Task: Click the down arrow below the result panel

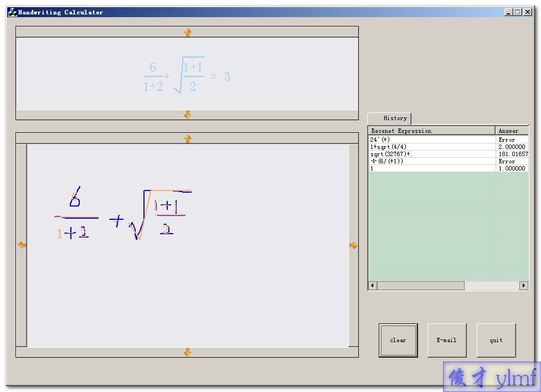Action: pyautogui.click(x=187, y=115)
